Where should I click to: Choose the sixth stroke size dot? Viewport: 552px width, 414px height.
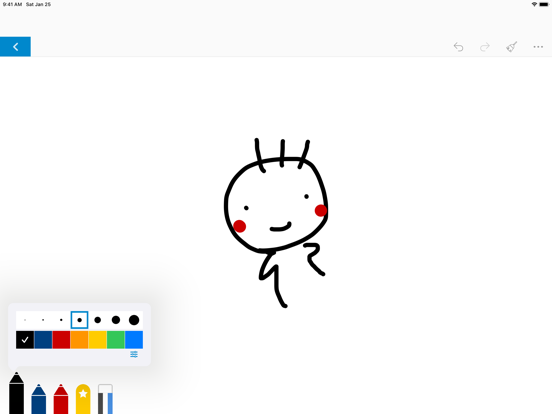(116, 320)
